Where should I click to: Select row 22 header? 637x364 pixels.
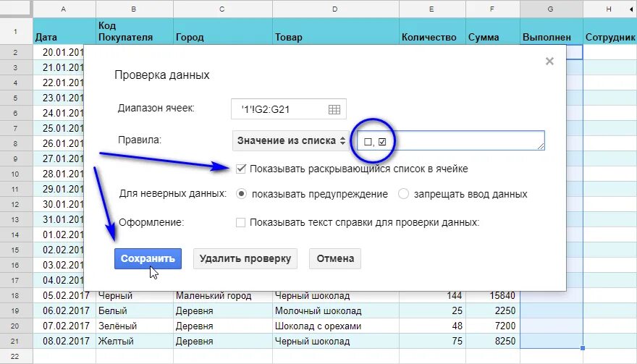click(16, 356)
